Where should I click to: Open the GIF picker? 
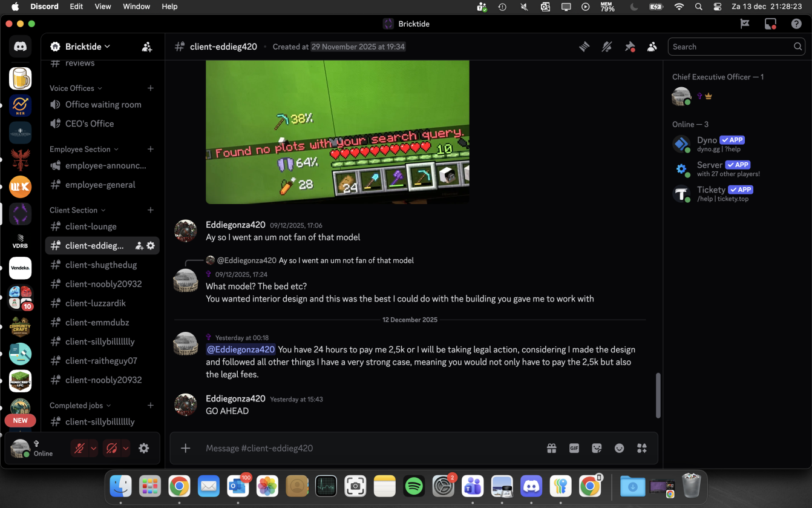point(574,448)
